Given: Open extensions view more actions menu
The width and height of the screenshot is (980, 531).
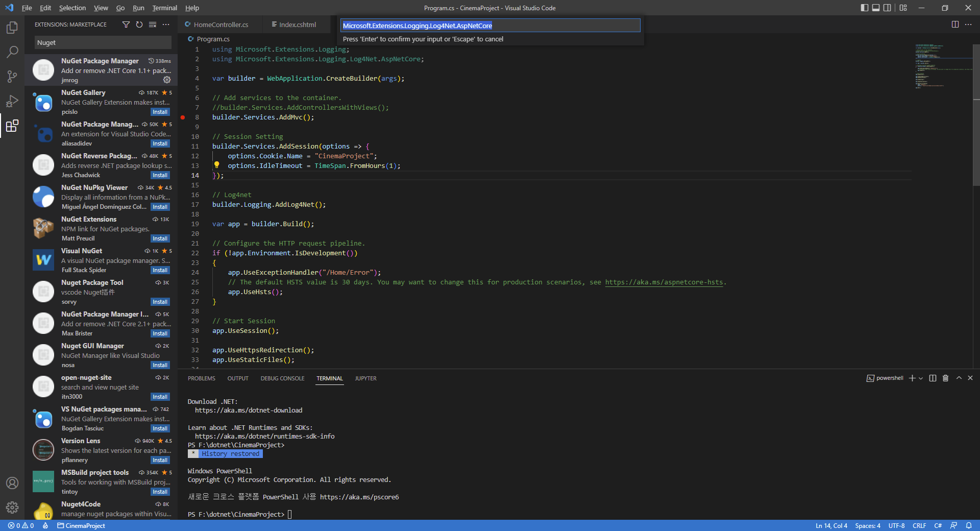Looking at the screenshot, I should (166, 25).
